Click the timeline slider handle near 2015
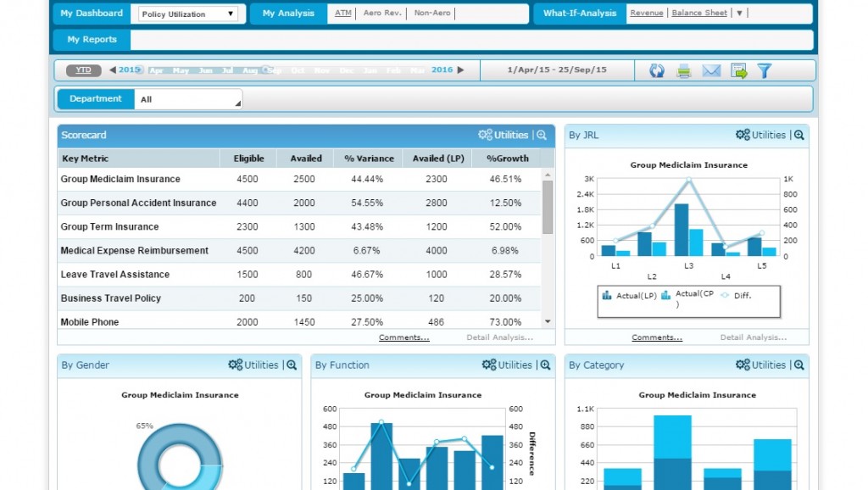 (140, 70)
